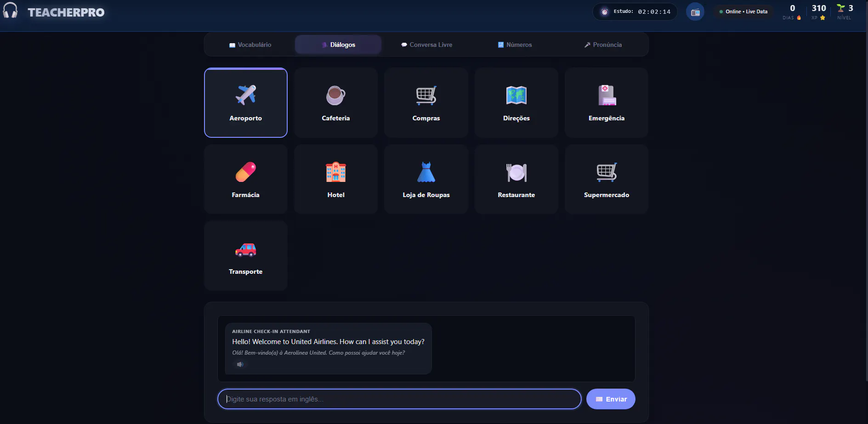This screenshot has height=424, width=868.
Task: Click the round blue radio icon button in header
Action: [695, 12]
